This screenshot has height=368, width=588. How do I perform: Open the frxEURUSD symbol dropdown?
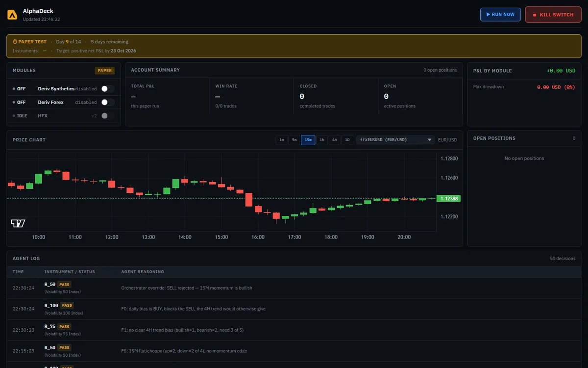(x=395, y=140)
